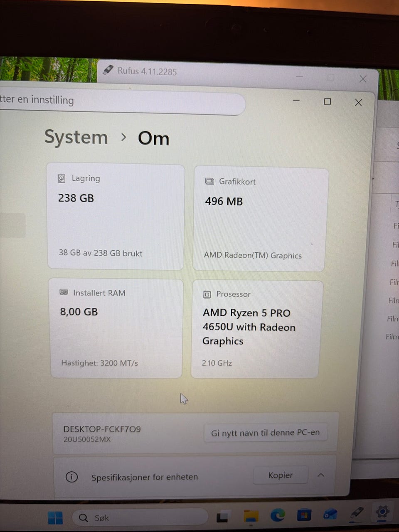The height and width of the screenshot is (532, 399).
Task: Click the info icon beside Spesifikasjoner for enheten
Action: pyautogui.click(x=71, y=477)
